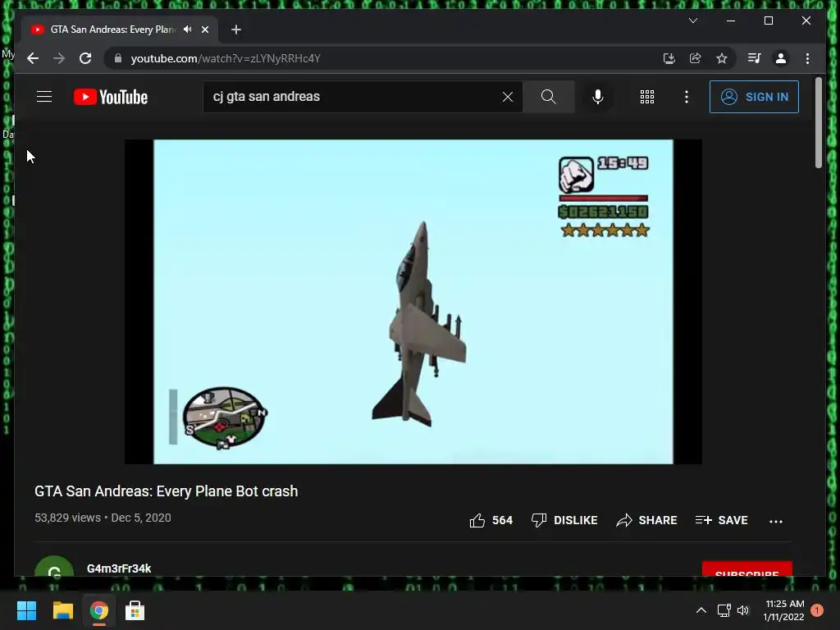Open YouTube settings three-dot menu
Viewport: 840px width, 630px height.
(x=687, y=97)
